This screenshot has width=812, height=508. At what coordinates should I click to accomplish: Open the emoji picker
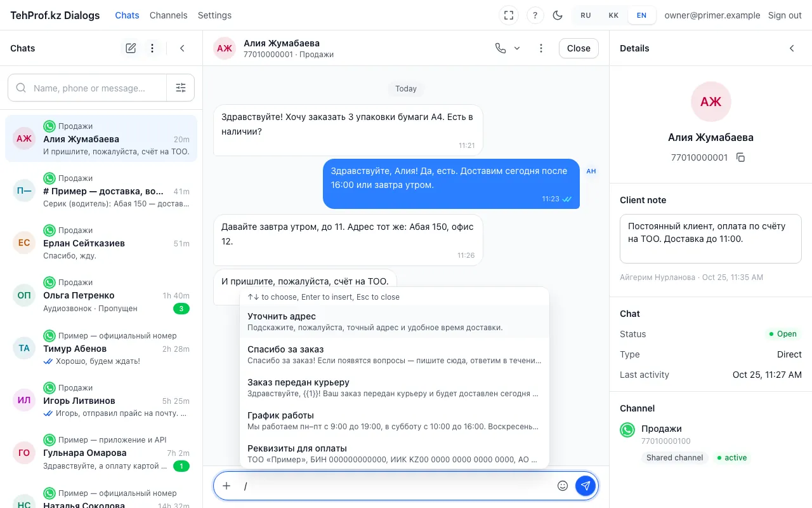(563, 486)
